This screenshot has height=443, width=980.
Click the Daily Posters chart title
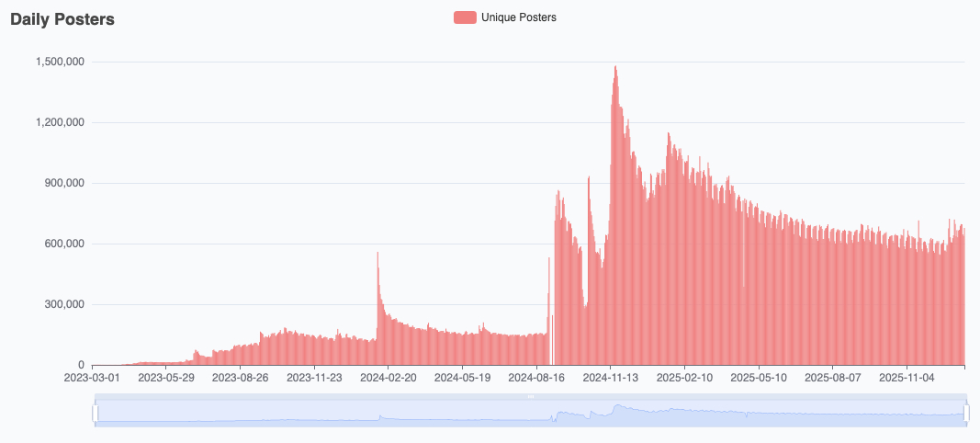pos(62,19)
